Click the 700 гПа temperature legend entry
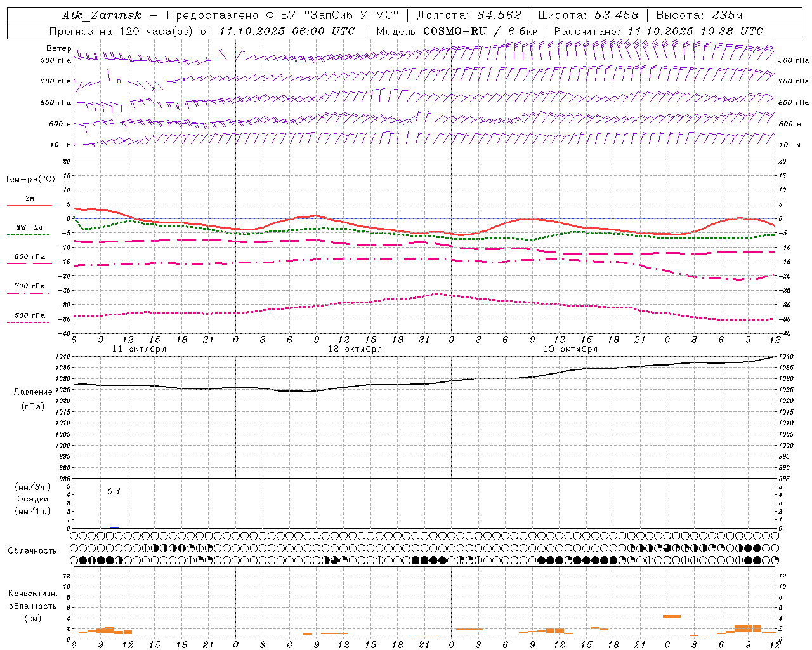812x650 pixels. pyautogui.click(x=30, y=286)
